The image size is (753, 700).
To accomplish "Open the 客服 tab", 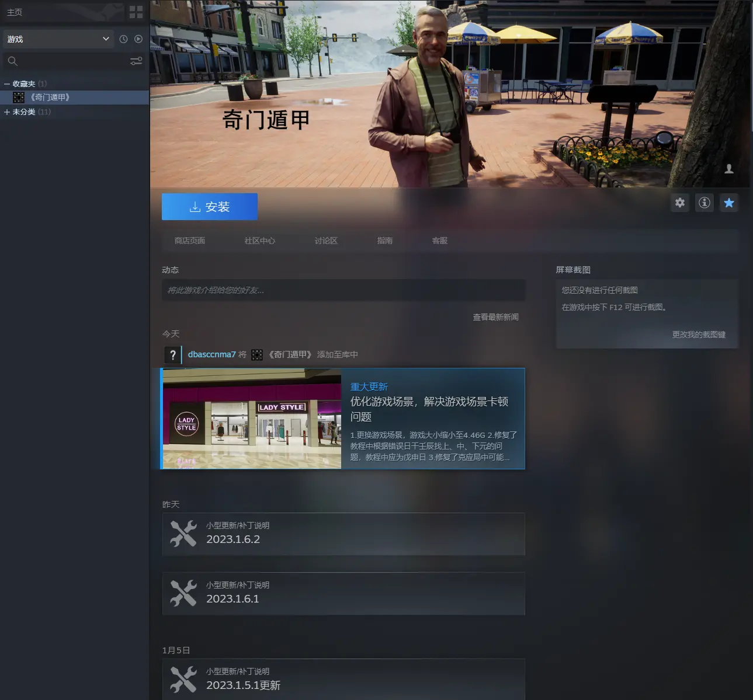I will [440, 241].
